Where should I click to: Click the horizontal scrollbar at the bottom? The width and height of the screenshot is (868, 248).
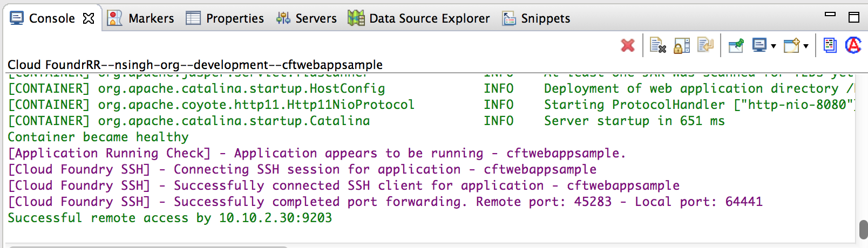point(148,246)
